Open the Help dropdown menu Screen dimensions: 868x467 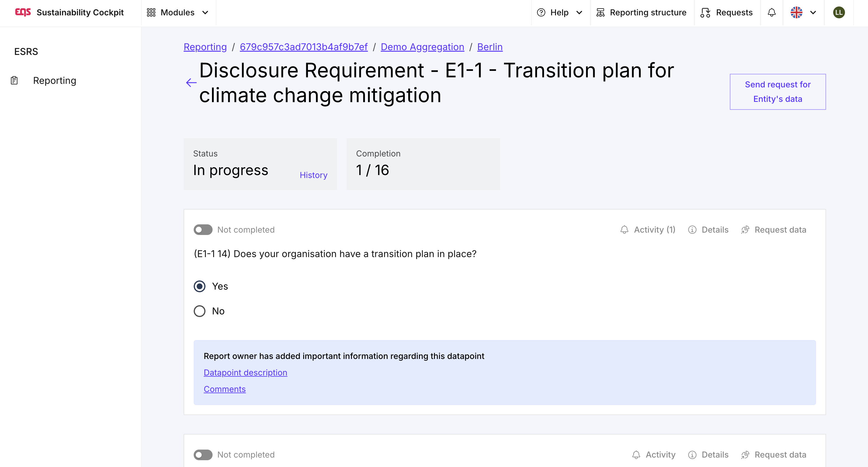(x=560, y=13)
